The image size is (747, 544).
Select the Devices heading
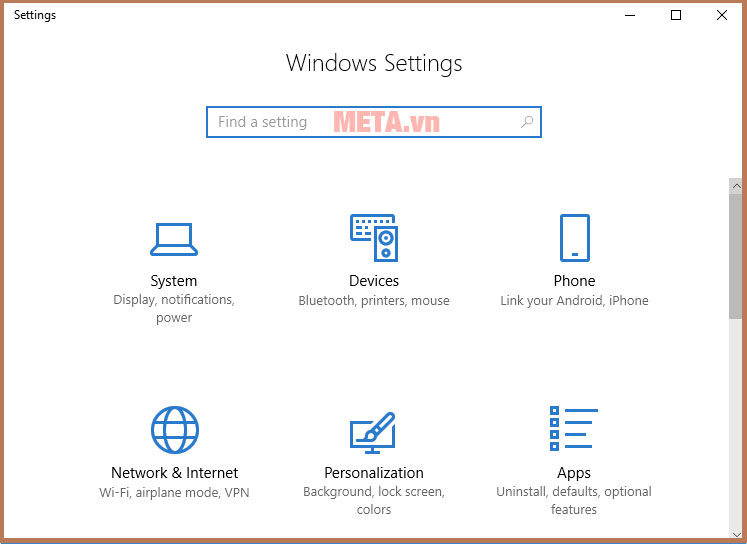(x=374, y=281)
